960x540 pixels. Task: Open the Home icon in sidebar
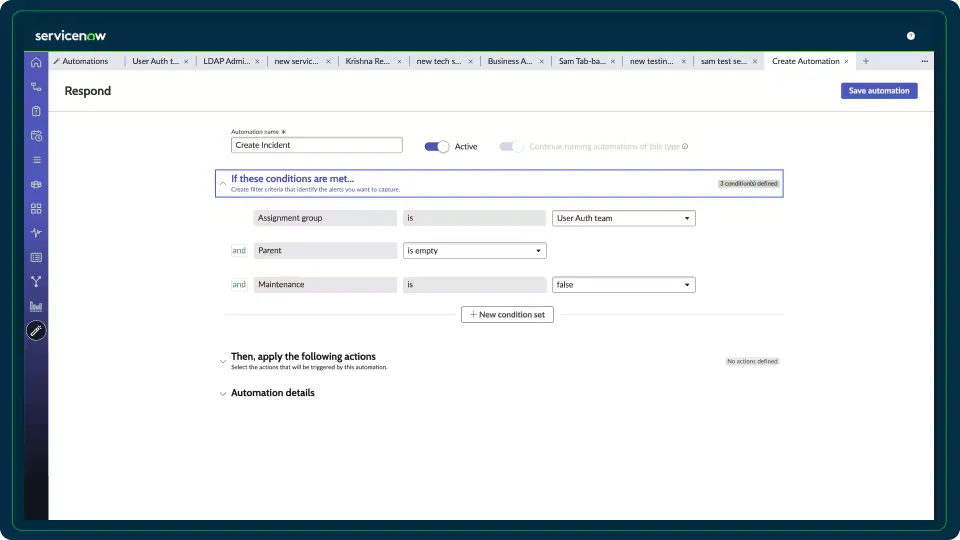pos(36,62)
